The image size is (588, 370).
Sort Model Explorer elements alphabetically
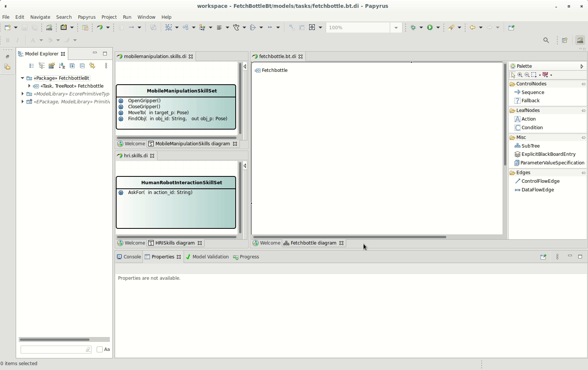pos(62,66)
